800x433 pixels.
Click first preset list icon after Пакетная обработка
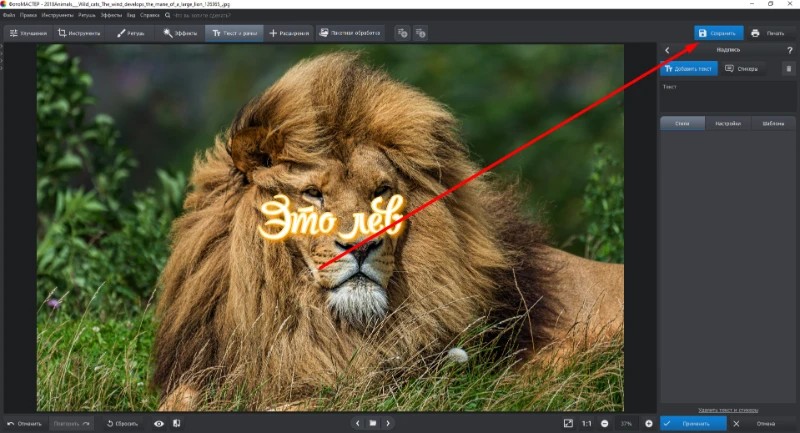[x=403, y=33]
